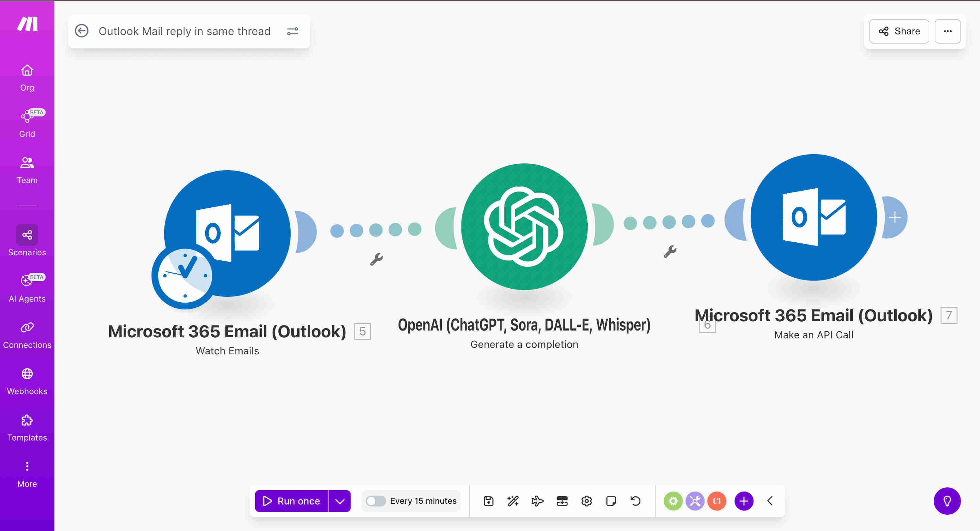Open the clock schedule on Watch Emails module
Viewport: 980px width, 531px height.
pyautogui.click(x=184, y=276)
